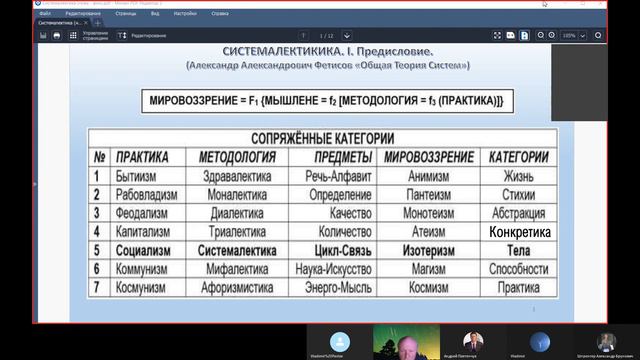Open the Настройки menu
Viewport: 640px width, 360px height.
[185, 13]
